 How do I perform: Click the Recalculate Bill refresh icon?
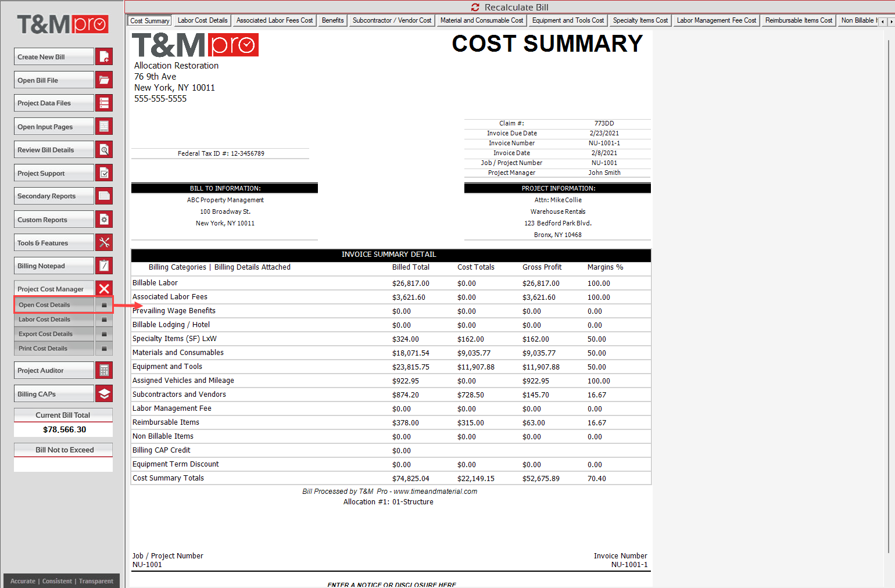coord(475,7)
